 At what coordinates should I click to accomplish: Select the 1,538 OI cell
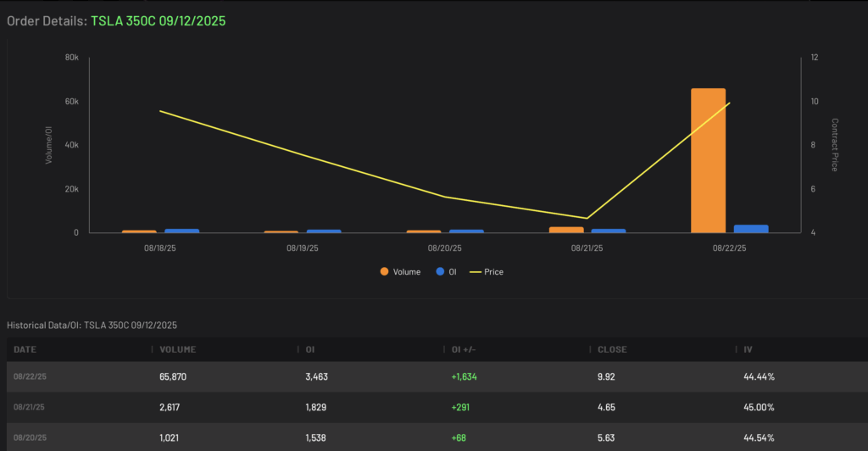pos(315,437)
